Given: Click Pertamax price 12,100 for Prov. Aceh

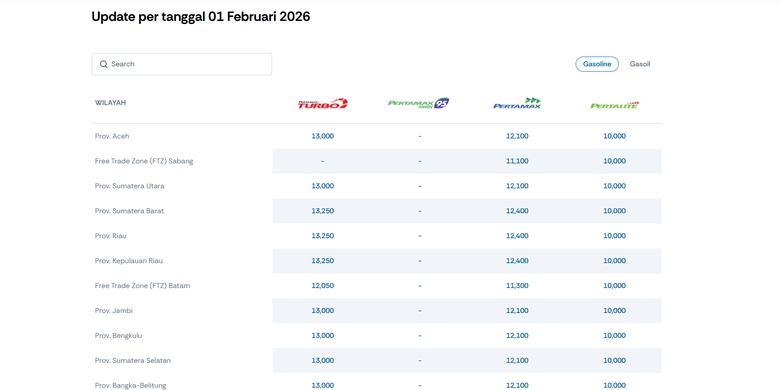Looking at the screenshot, I should (x=517, y=136).
